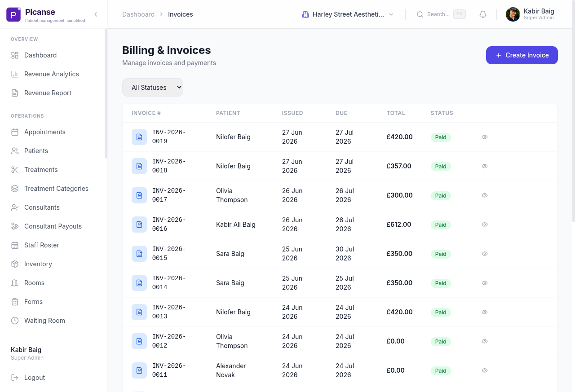Viewport: 575px width, 392px height.
Task: Click the document icon for INV-2026-0015
Action: 139,254
